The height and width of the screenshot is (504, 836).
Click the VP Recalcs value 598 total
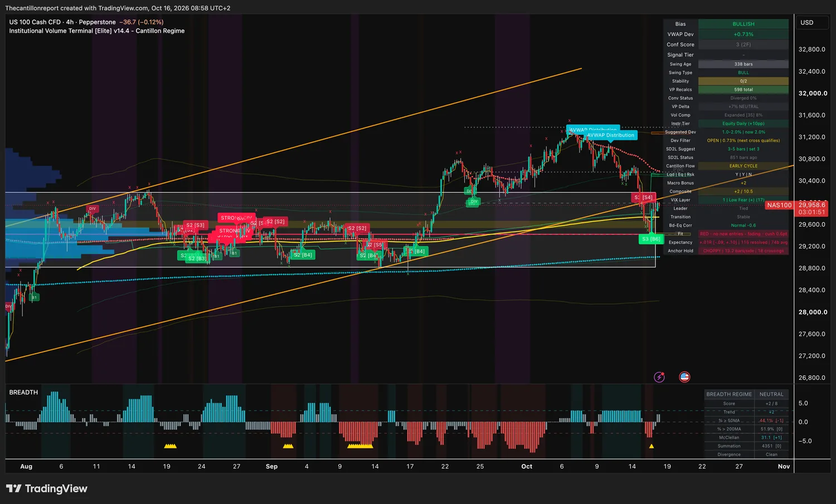click(x=743, y=90)
